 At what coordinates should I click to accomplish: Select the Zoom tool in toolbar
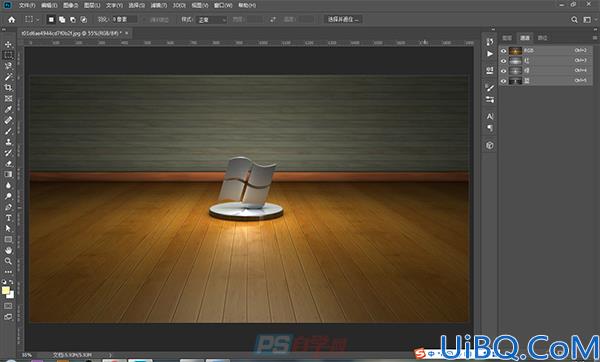click(8, 261)
